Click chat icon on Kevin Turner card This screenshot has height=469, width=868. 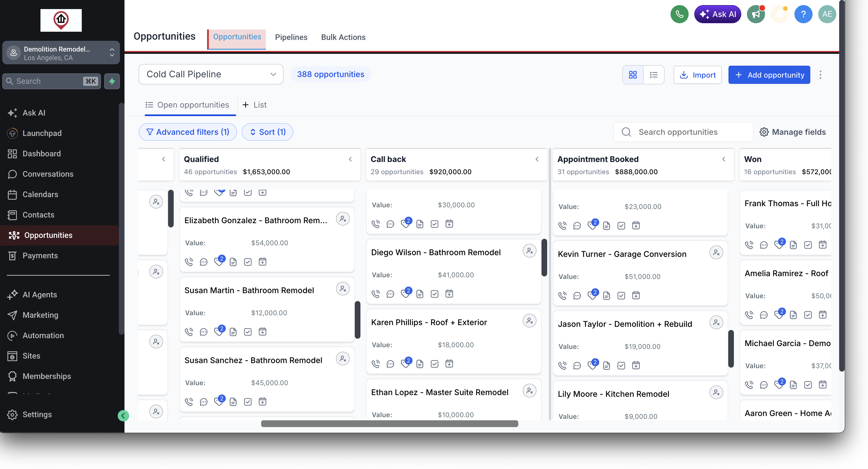pos(577,296)
